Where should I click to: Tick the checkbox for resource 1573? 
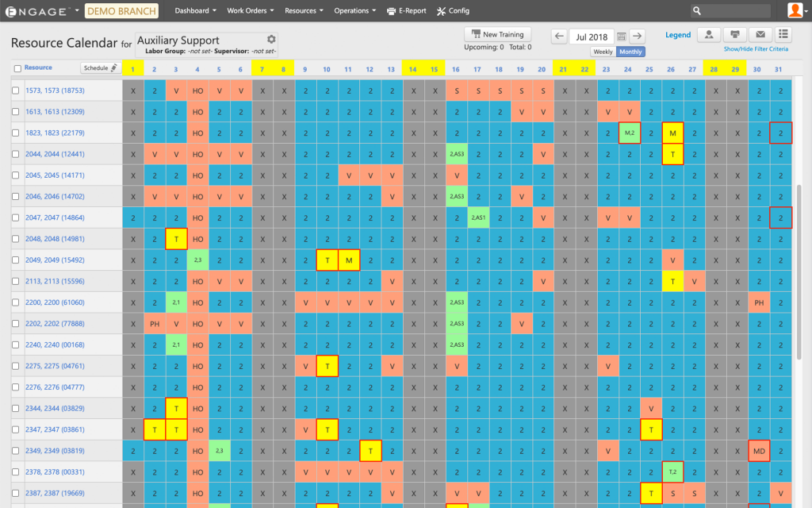(16, 90)
